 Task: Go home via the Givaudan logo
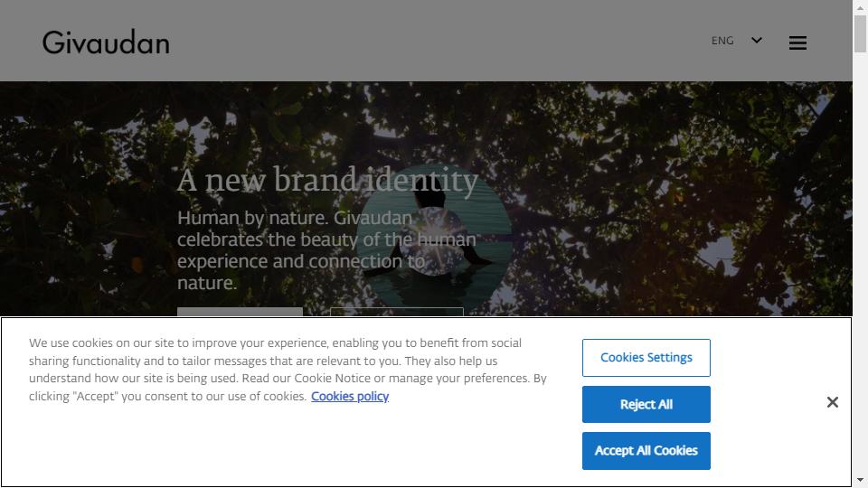pyautogui.click(x=106, y=42)
